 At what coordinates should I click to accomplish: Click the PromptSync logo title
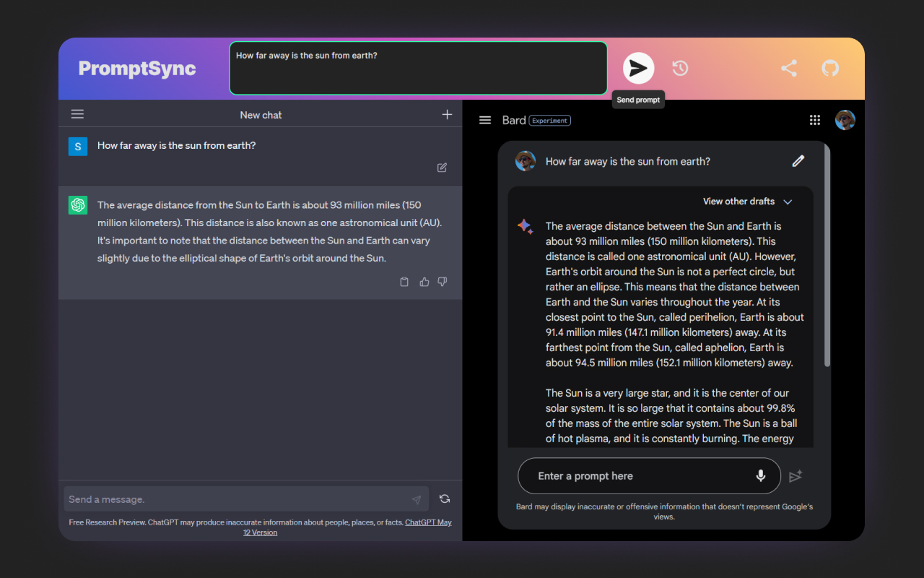[x=137, y=69]
